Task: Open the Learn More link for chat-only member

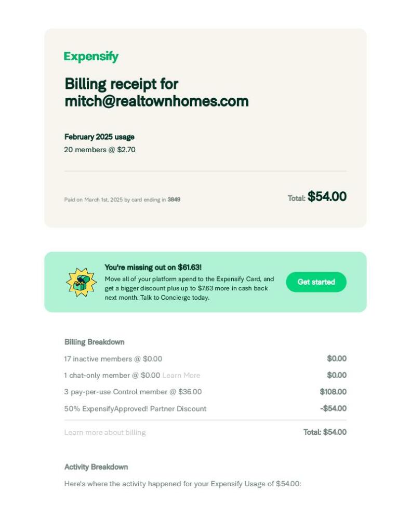Action: click(181, 375)
